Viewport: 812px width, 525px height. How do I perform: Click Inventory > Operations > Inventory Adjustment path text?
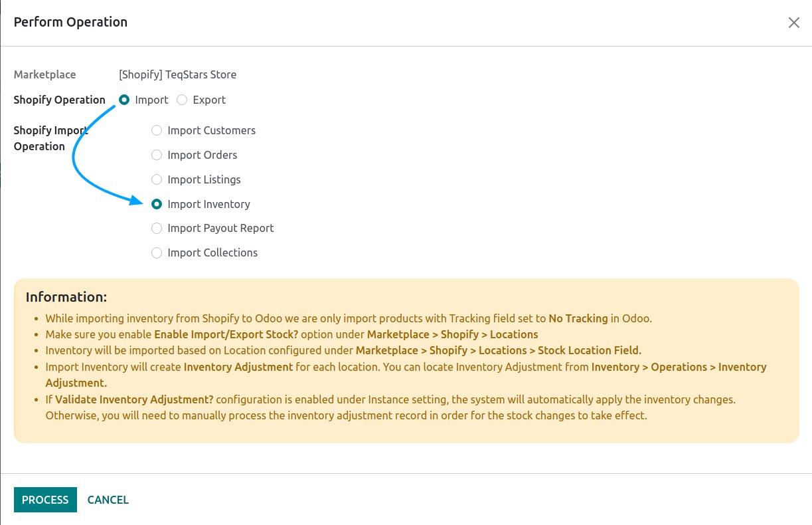pyautogui.click(x=406, y=375)
